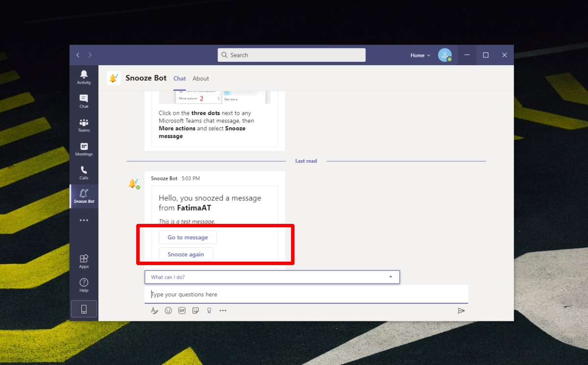Show more messaging extensions
The image size is (588, 365).
[223, 310]
